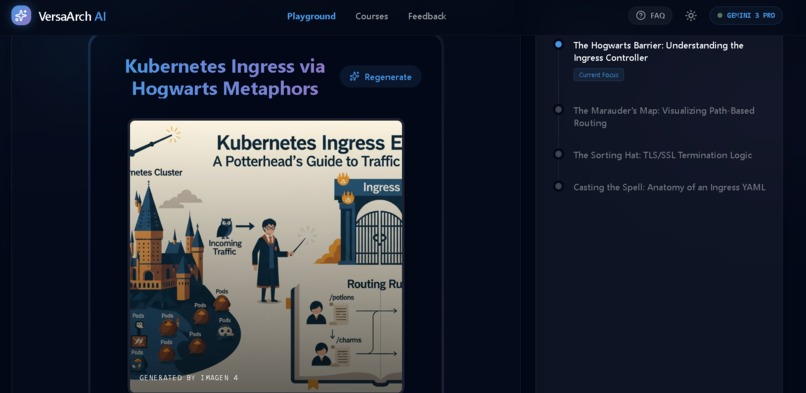
Task: Click the 'Kubernetes Ingress via Hogwarts Metaphors' heading
Action: tap(225, 78)
